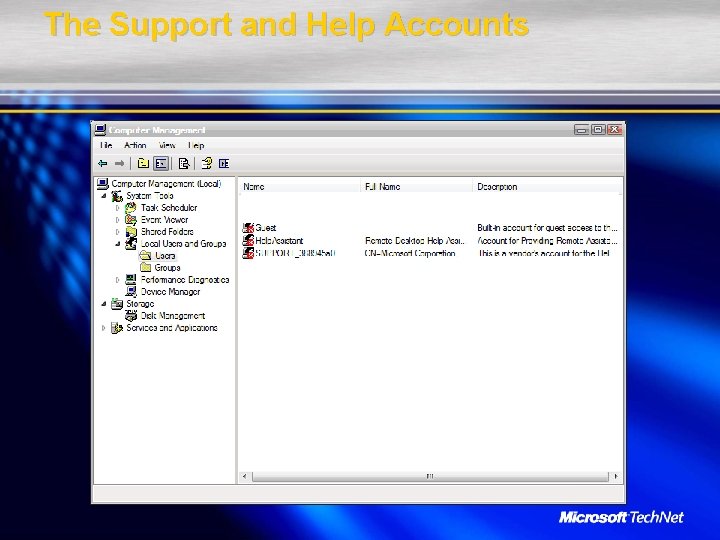This screenshot has width=720, height=540.
Task: Expand the Performance Diagnostics node
Action: click(118, 279)
